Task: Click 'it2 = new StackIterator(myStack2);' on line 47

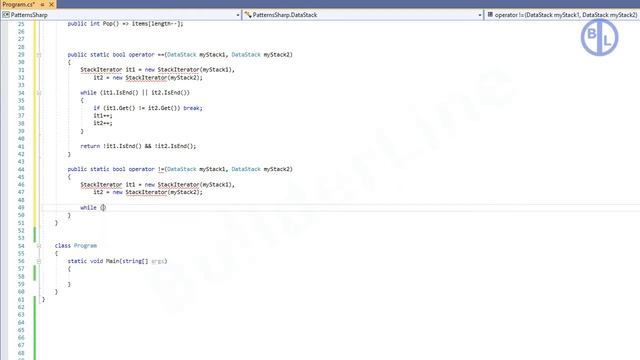Action: pyautogui.click(x=148, y=192)
